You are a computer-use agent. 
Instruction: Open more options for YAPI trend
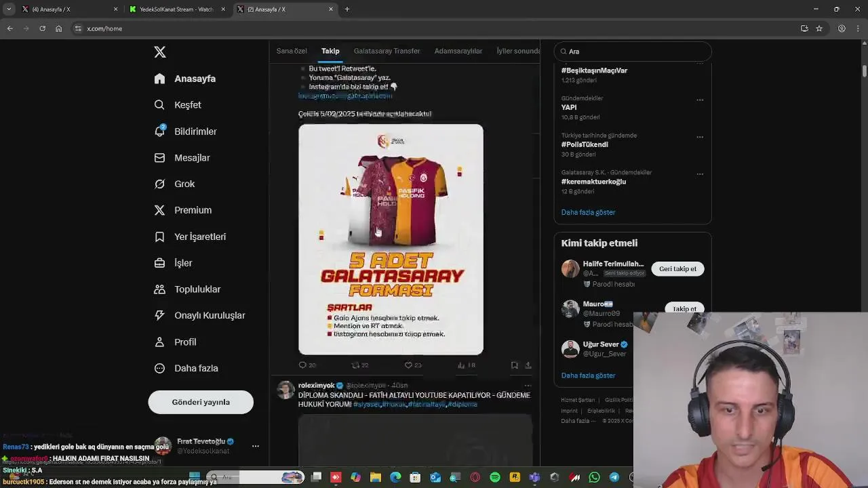(x=700, y=100)
